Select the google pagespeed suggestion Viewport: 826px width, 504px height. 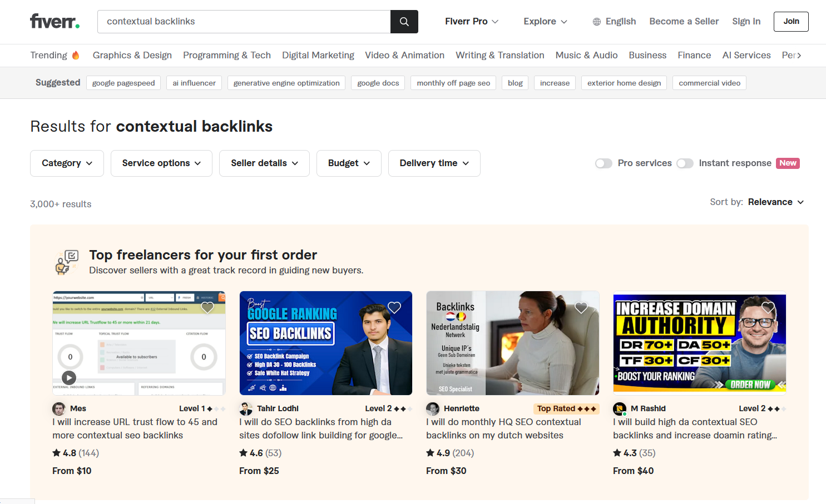click(123, 83)
